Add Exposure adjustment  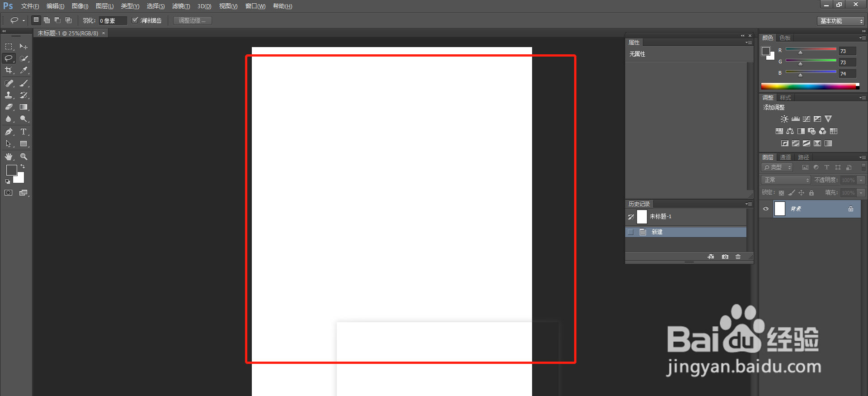[817, 119]
